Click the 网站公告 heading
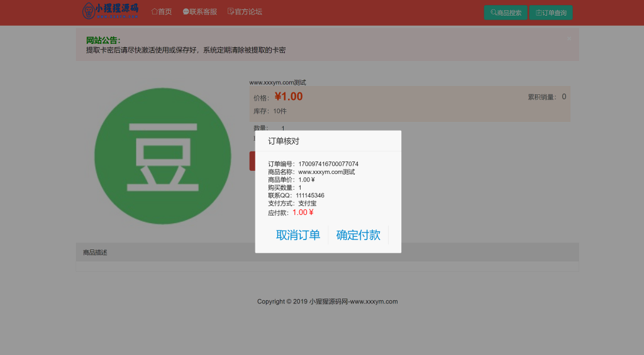The width and height of the screenshot is (644, 355). coord(103,40)
